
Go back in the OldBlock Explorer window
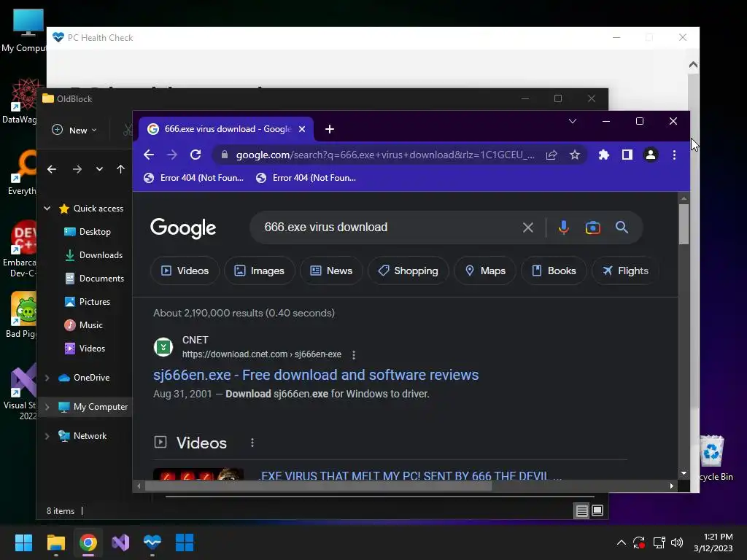(52, 169)
